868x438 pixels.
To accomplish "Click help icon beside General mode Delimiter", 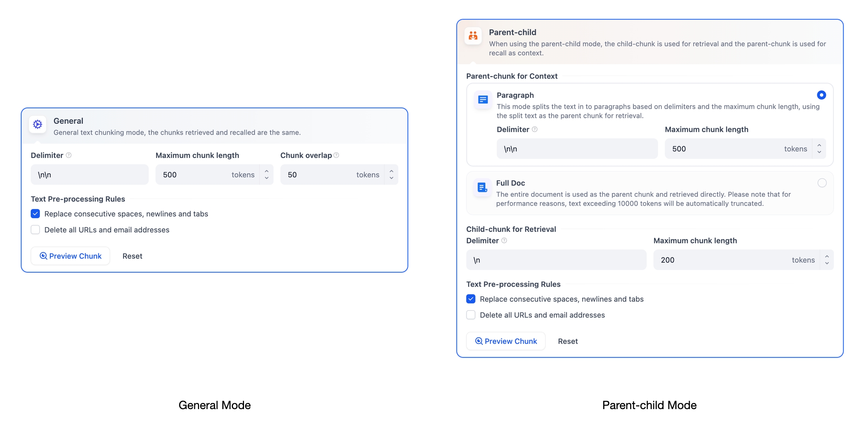I will coord(69,155).
